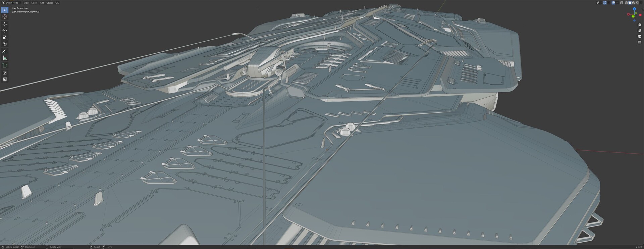Viewport: 644px width, 249px height.
Task: Click the blue Z axis gizmo
Action: 634,9
